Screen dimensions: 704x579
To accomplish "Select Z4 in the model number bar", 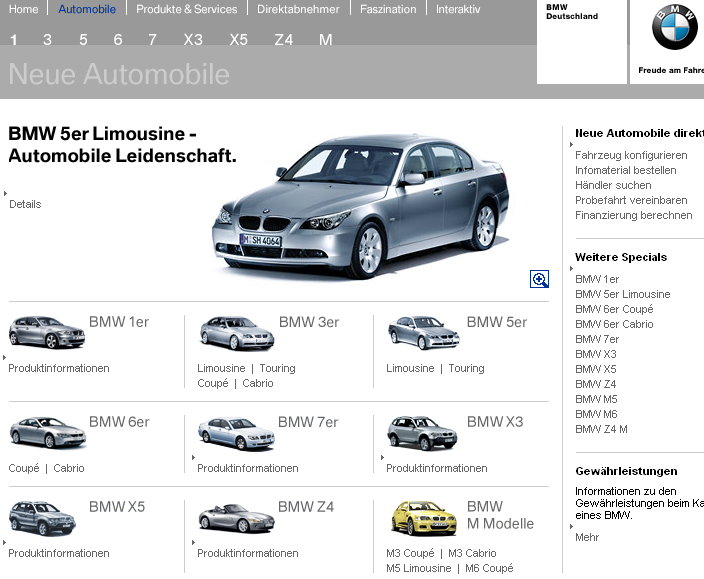I will pos(283,40).
